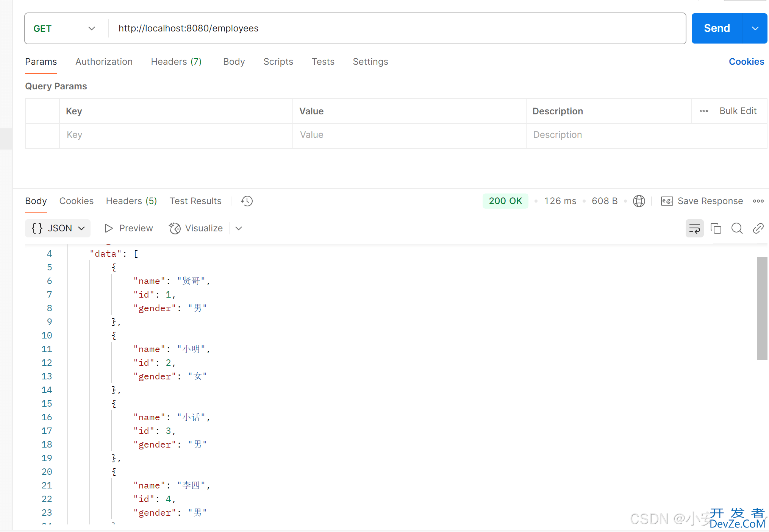Open the query params column options ellipsis
The height and width of the screenshot is (532, 769).
click(704, 111)
